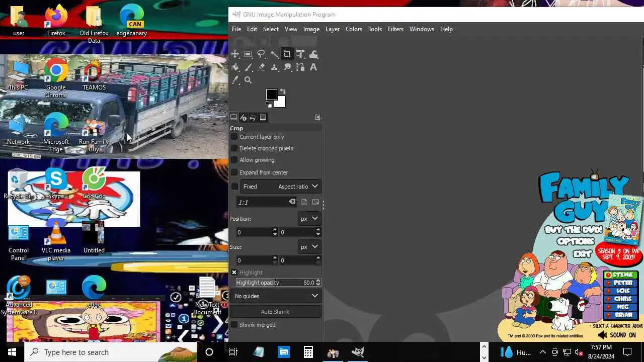The width and height of the screenshot is (644, 362).
Task: Open the Device Status tab
Action: tap(244, 118)
